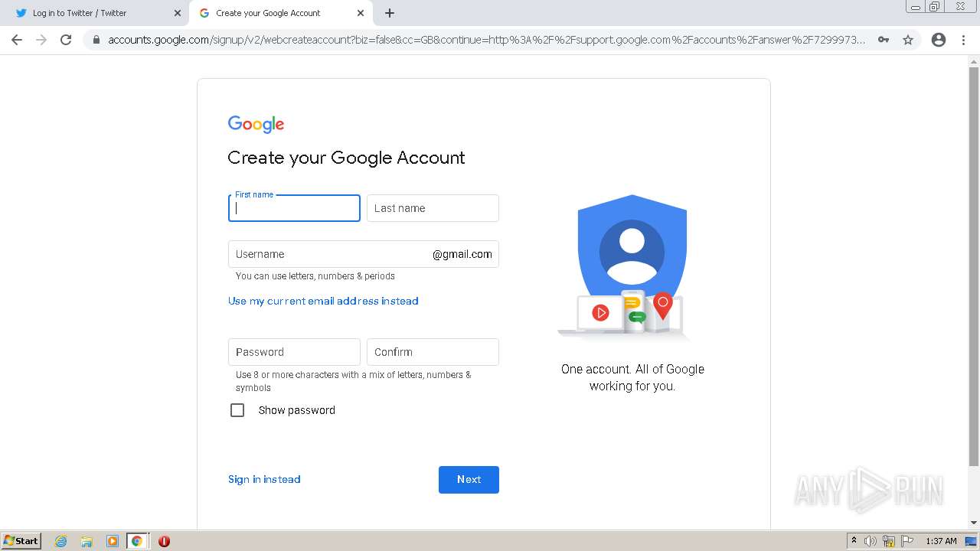Click the padlock site info icon
The width and height of the screenshot is (980, 551).
tap(96, 40)
